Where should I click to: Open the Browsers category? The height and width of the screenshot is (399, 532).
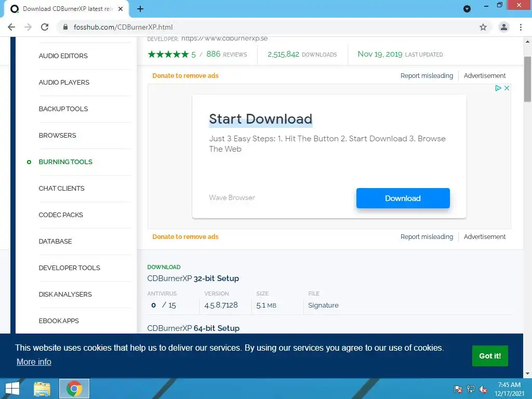[x=57, y=136]
